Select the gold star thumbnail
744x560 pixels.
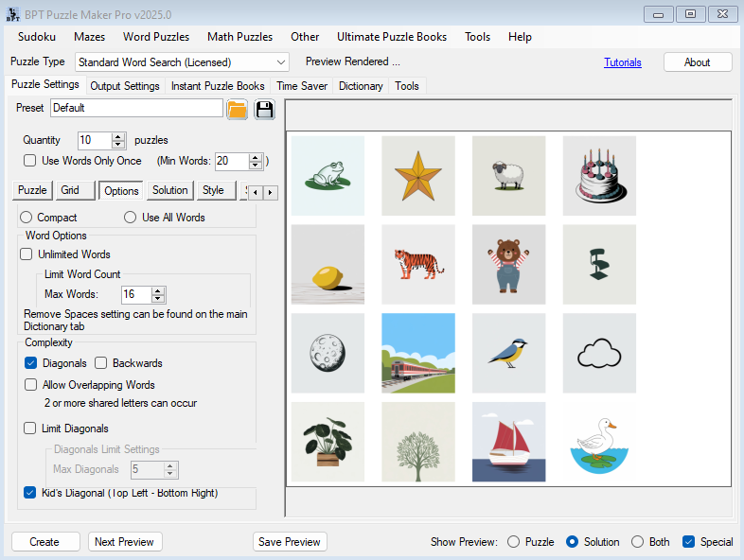(x=418, y=176)
